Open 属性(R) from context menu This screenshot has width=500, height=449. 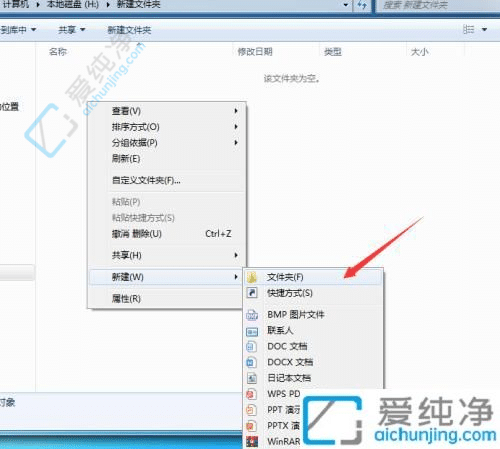[x=167, y=299]
